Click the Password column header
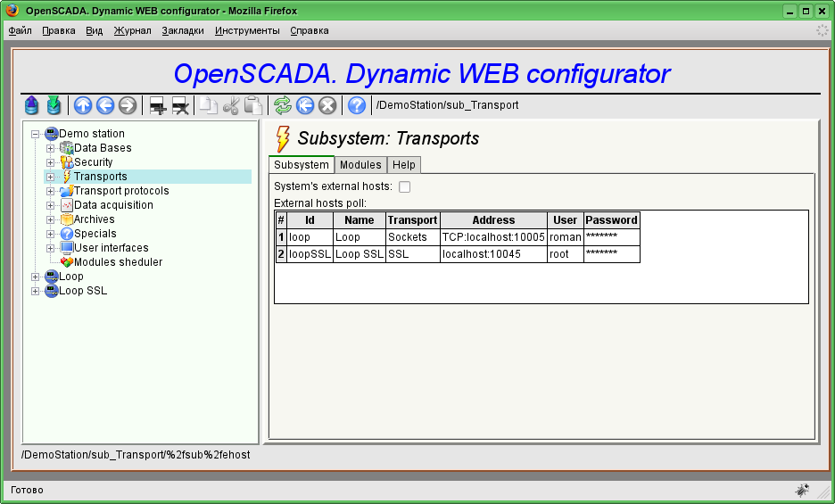Image resolution: width=835 pixels, height=504 pixels. click(611, 220)
